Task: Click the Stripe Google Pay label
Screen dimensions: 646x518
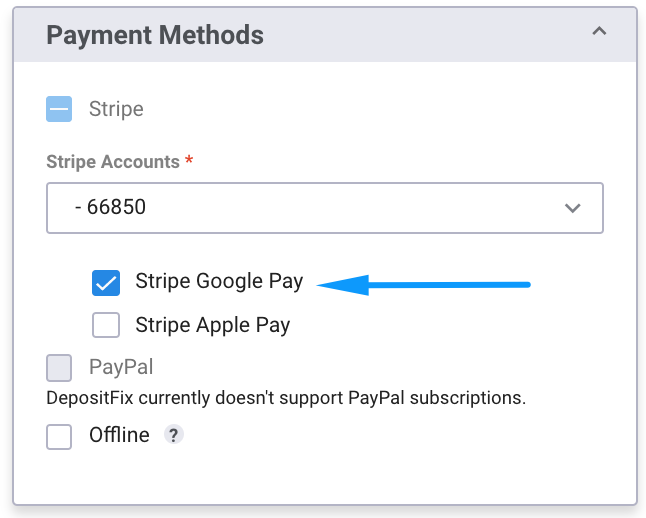Action: 219,282
